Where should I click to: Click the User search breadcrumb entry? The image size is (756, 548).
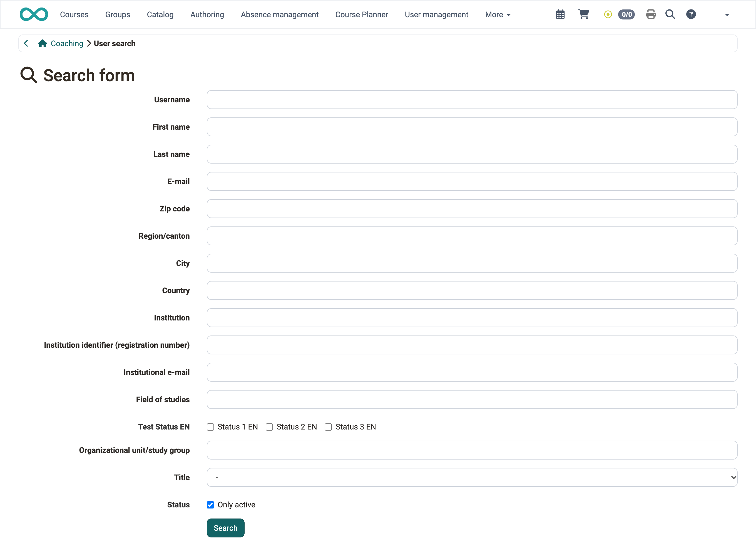click(x=115, y=43)
